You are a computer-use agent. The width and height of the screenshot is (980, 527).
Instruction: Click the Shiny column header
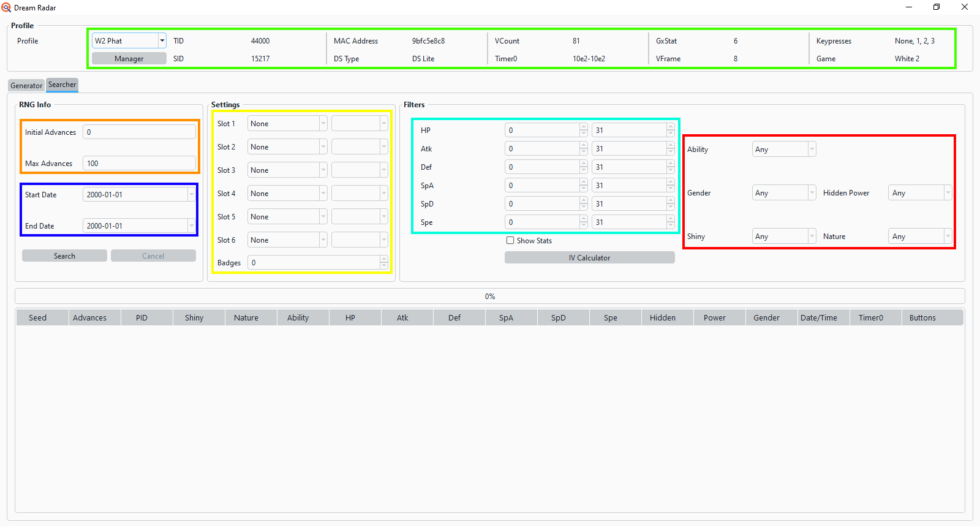pos(198,318)
